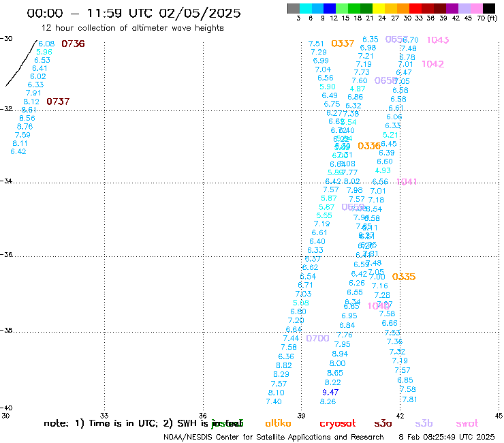
Task: Click the title '00:00 – 11:59 UTC 02/05/2025'
Action: 133,13
